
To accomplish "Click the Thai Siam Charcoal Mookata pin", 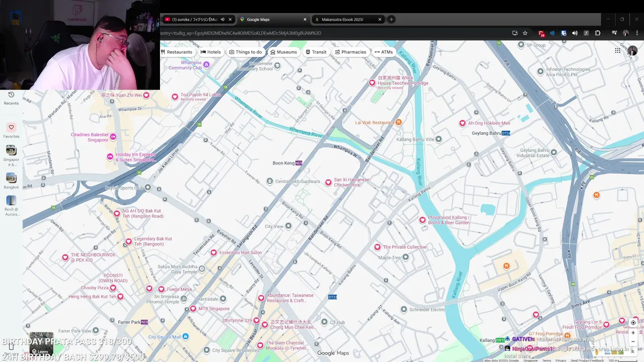I will point(261,345).
